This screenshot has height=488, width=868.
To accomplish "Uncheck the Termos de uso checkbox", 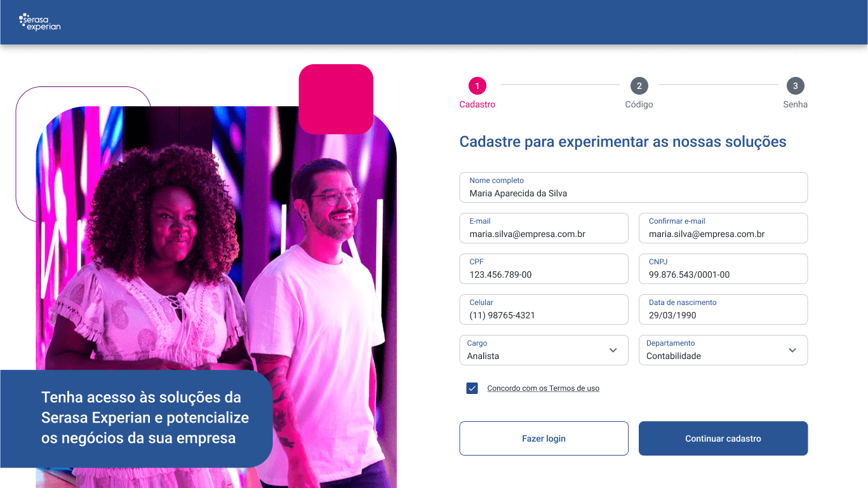I will coord(472,388).
